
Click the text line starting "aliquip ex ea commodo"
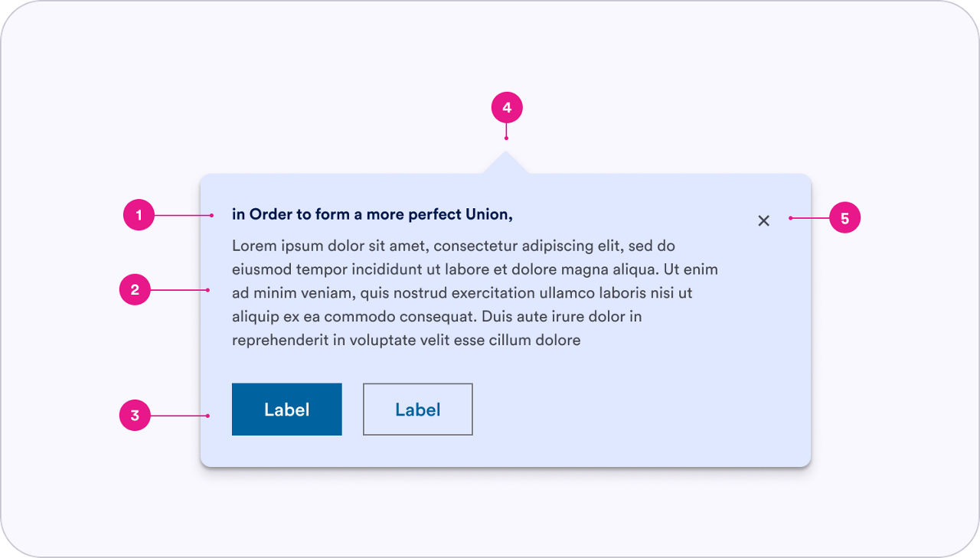436,317
